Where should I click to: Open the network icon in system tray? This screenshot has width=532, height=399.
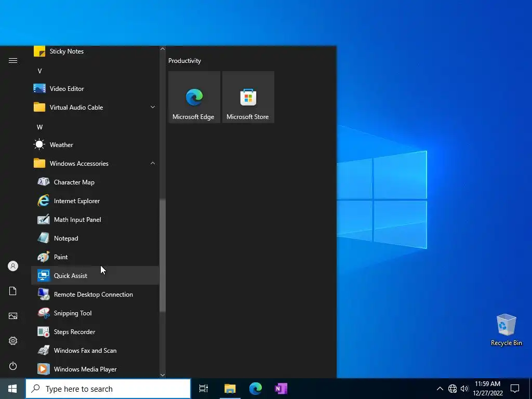click(453, 389)
